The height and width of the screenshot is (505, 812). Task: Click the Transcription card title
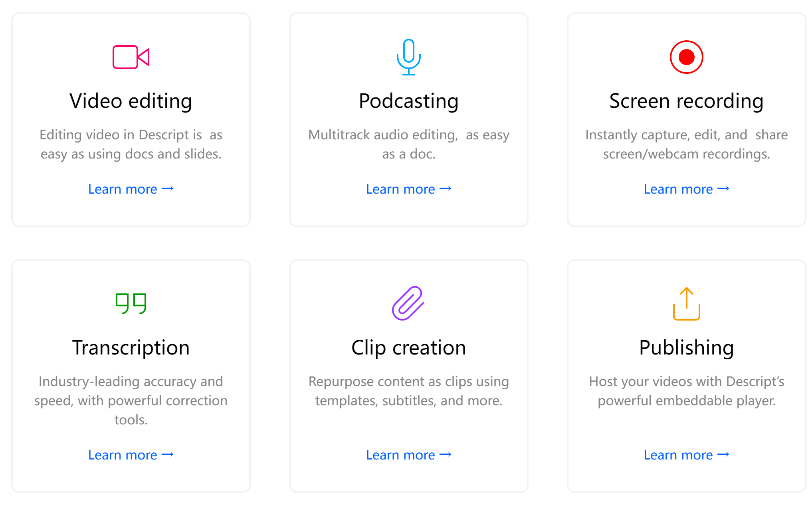point(131,347)
